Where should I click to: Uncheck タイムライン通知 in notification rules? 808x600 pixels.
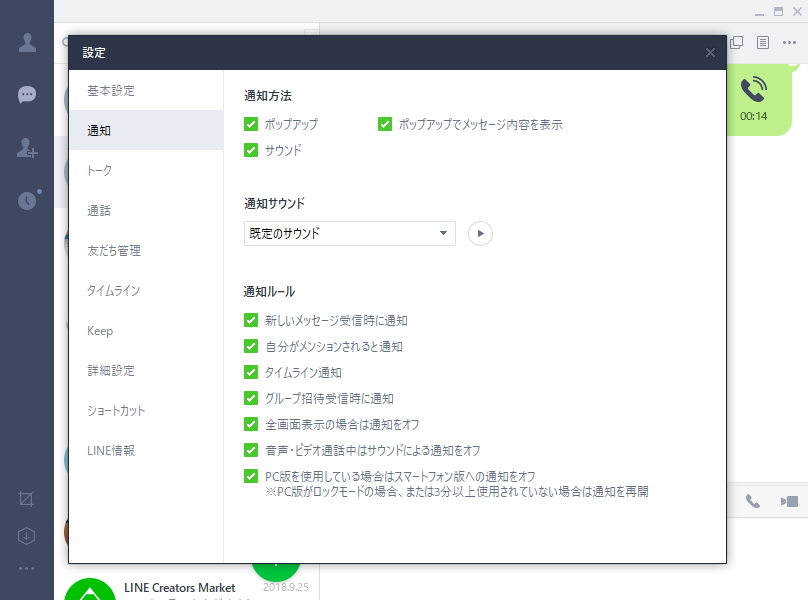coord(251,370)
